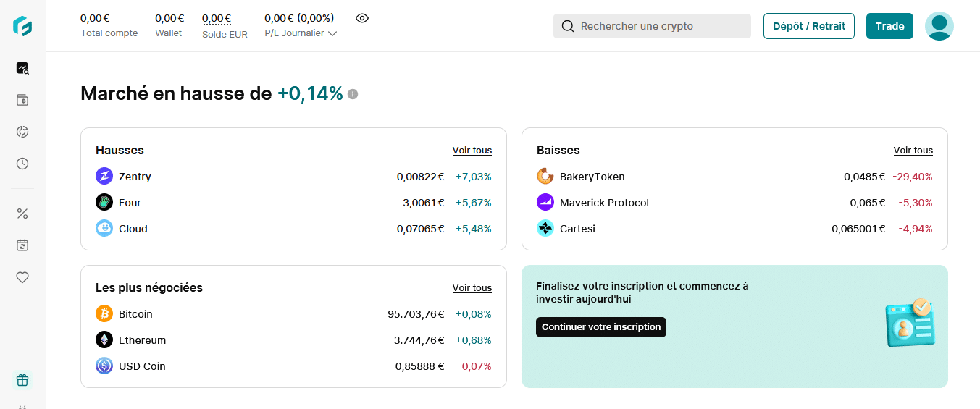Click the Cloud coin icon
The image size is (980, 409).
click(x=104, y=228)
